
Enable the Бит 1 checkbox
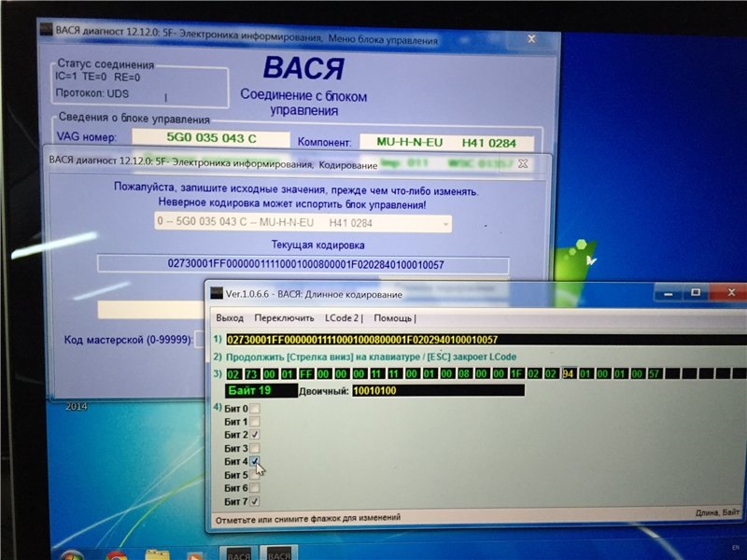point(255,422)
